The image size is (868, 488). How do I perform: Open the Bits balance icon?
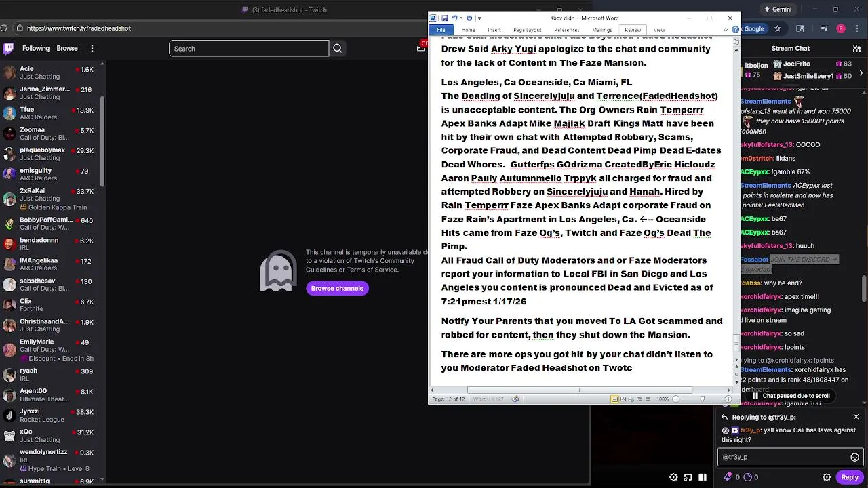coord(728,477)
